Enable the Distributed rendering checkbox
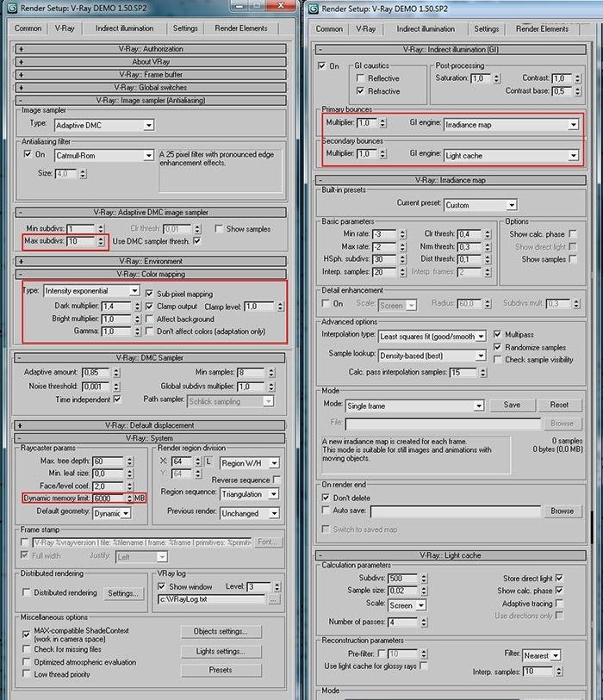The width and height of the screenshot is (603, 700). click(27, 592)
